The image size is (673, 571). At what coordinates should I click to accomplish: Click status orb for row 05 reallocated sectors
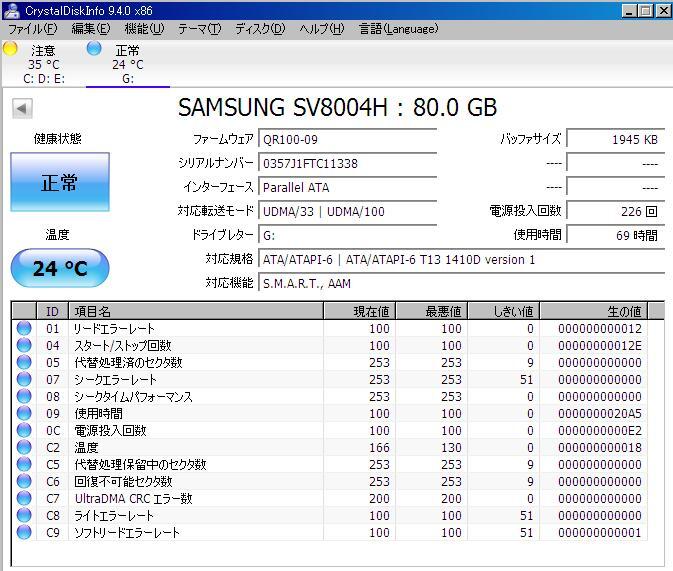point(24,362)
